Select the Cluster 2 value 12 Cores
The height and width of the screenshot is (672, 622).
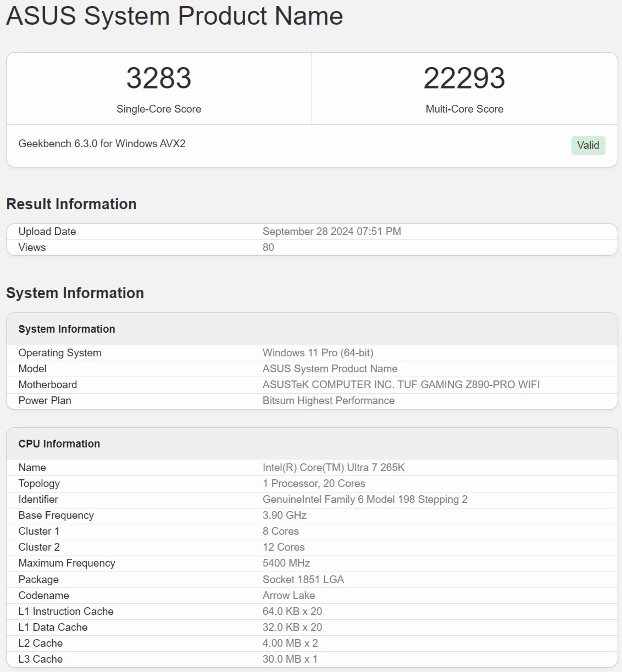pyautogui.click(x=283, y=547)
